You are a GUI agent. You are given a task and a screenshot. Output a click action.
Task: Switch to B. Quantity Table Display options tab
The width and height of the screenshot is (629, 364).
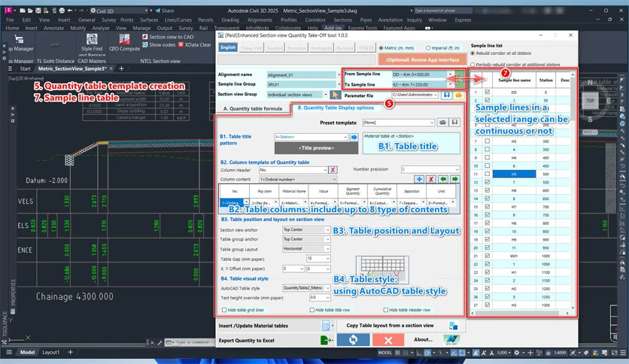(x=336, y=108)
